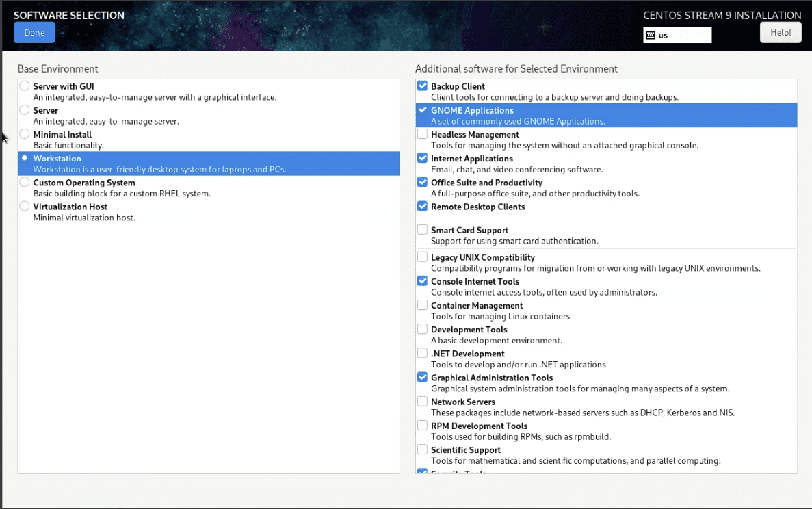Click the 'Minimal Install' label text
The width and height of the screenshot is (812, 509).
click(x=62, y=135)
